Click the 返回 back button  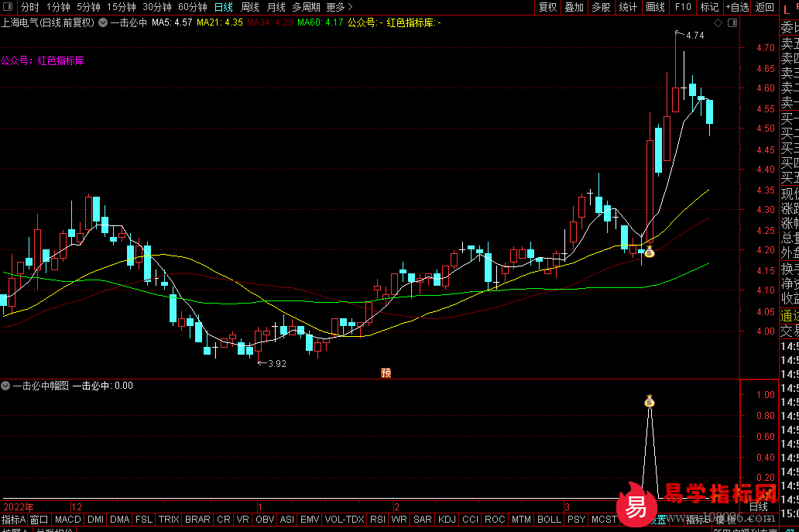[x=765, y=7]
